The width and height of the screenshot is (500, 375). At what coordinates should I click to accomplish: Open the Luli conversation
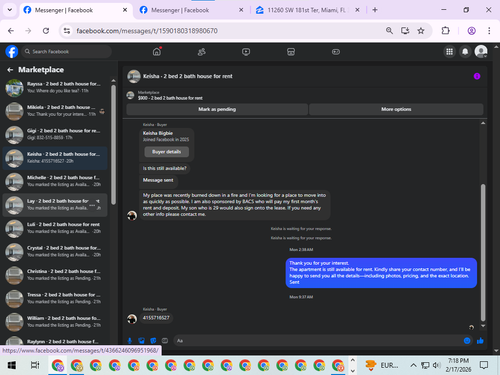tap(55, 228)
